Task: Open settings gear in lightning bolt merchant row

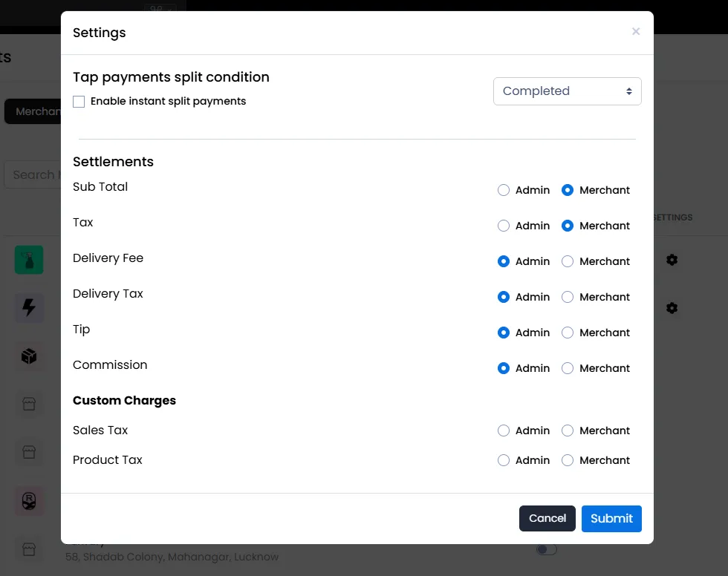Action: 672,308
